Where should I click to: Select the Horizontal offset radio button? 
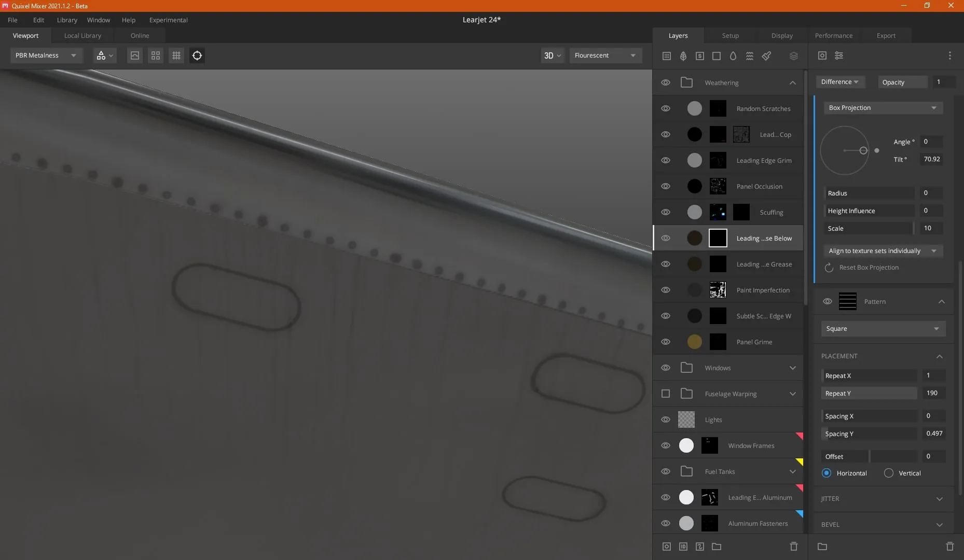coord(827,473)
